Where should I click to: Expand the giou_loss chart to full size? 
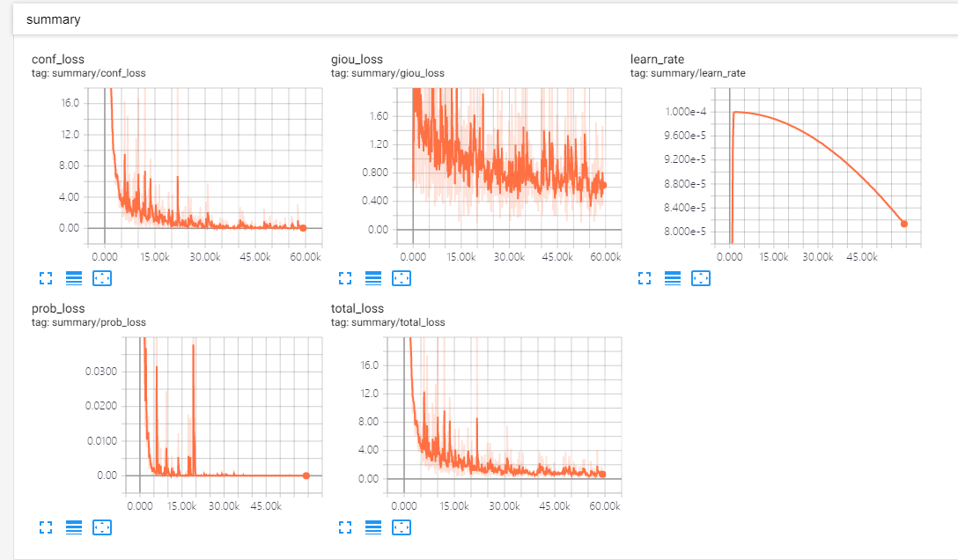click(345, 278)
